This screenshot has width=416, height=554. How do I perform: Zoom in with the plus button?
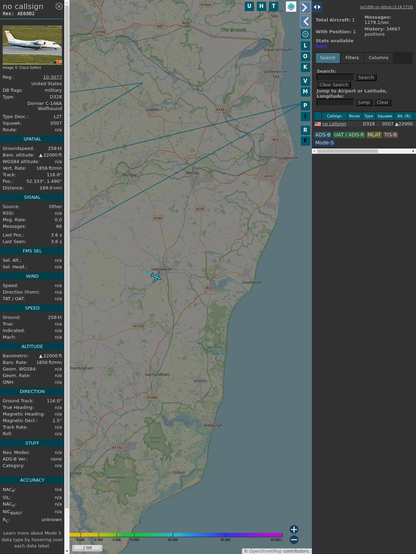[x=294, y=529]
